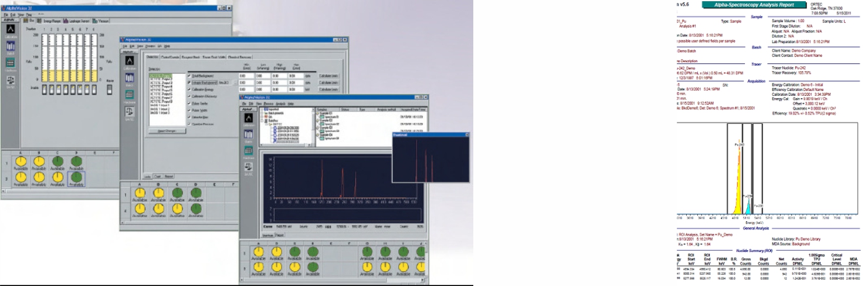Toggle the Total Background checkbox
The width and height of the screenshot is (868, 286).
coord(188,76)
